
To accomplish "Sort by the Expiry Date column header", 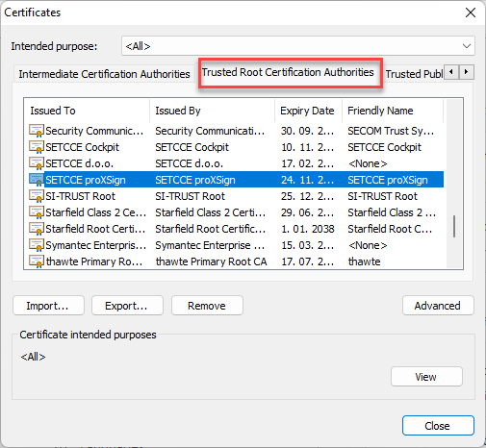I will tap(308, 111).
